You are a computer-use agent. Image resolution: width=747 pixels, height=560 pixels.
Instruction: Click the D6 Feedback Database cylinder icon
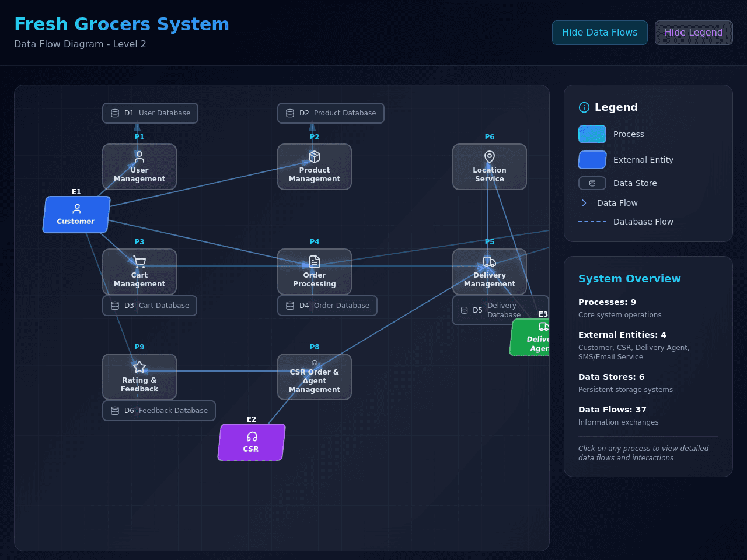[x=115, y=411]
